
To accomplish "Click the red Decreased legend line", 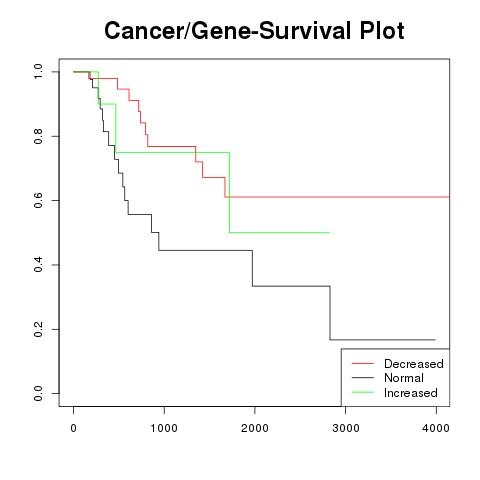I will coord(363,363).
